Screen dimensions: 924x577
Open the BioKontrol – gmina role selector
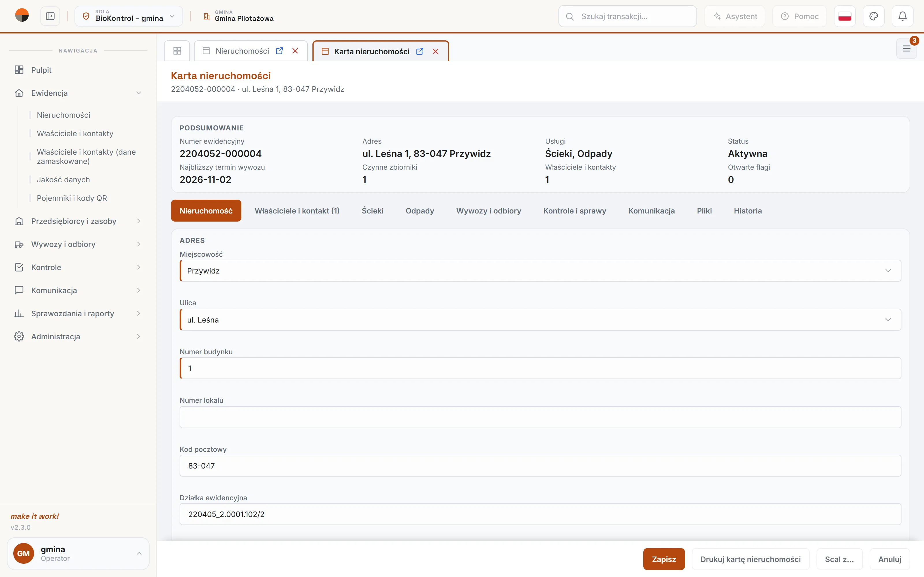129,16
